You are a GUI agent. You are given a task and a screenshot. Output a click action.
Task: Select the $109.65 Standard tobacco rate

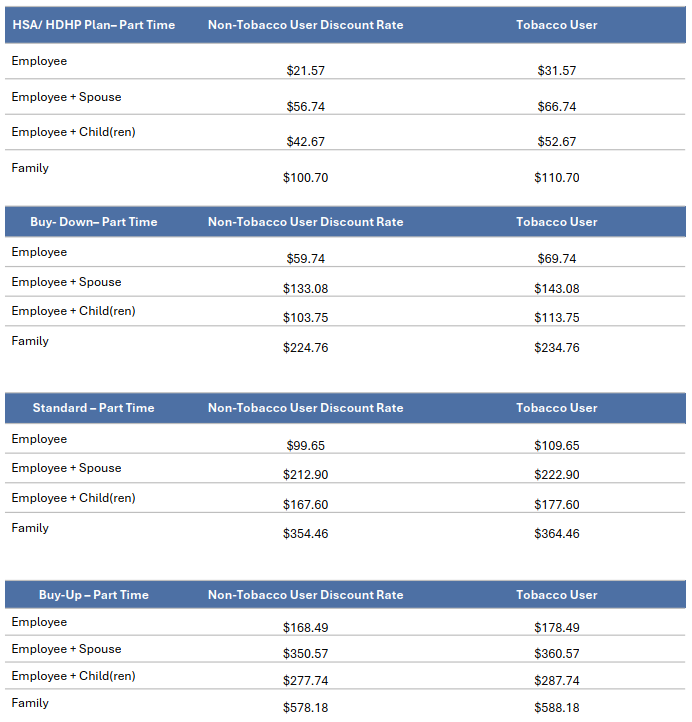(x=556, y=446)
